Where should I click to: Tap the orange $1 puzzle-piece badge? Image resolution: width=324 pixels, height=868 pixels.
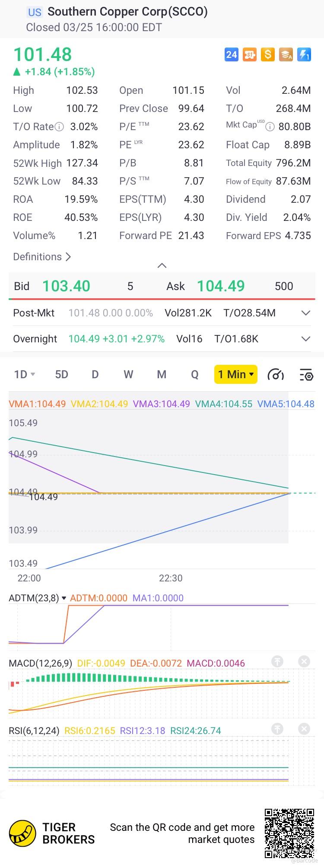(x=250, y=54)
